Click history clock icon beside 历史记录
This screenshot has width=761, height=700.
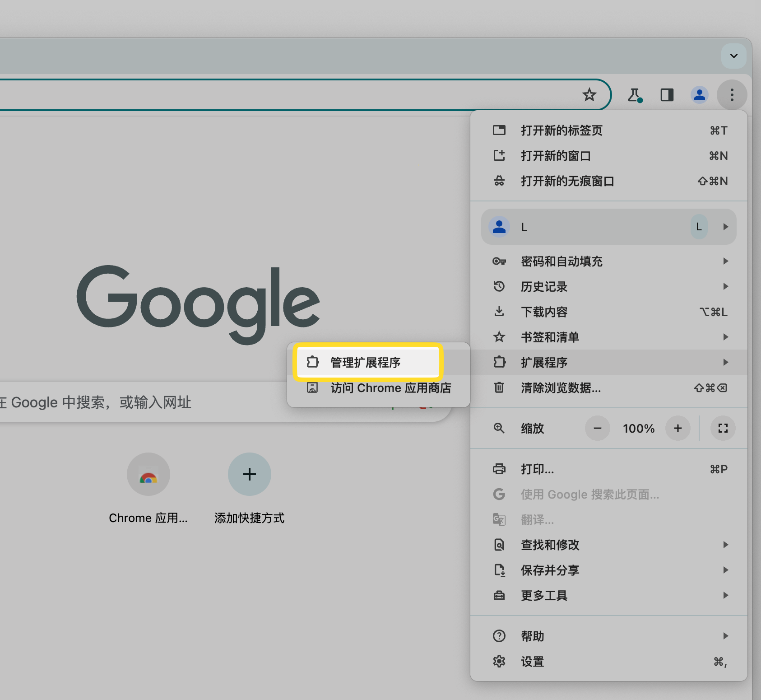point(499,286)
